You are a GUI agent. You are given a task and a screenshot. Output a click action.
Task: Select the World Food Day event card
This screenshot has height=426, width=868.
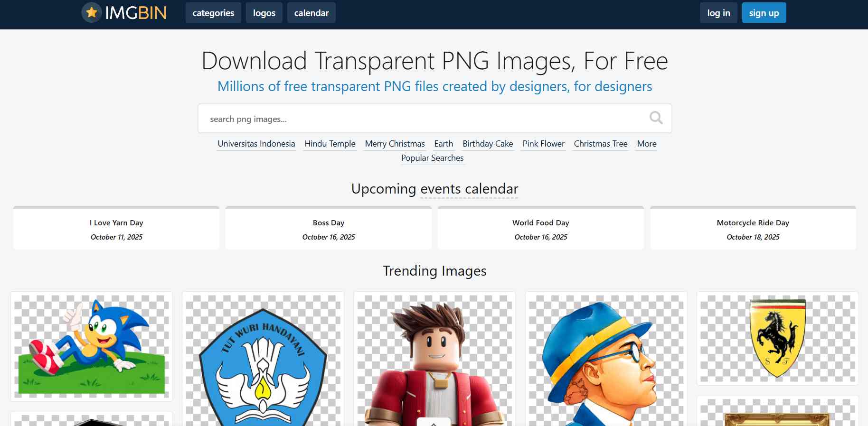(x=540, y=229)
